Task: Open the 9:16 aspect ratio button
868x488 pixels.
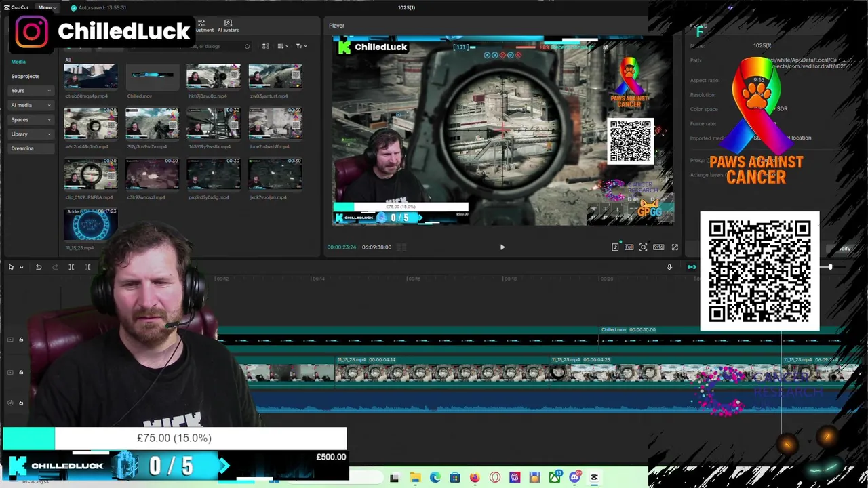Action: click(658, 247)
